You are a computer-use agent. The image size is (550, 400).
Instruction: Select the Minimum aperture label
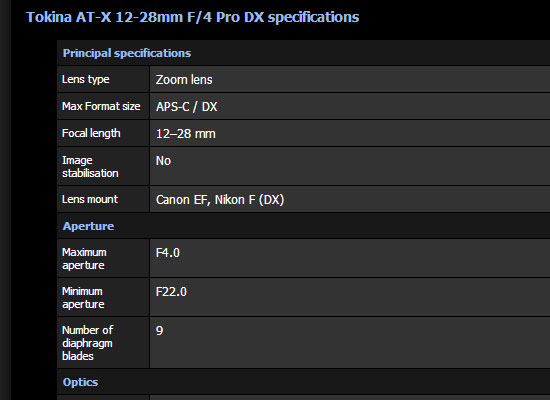[83, 298]
